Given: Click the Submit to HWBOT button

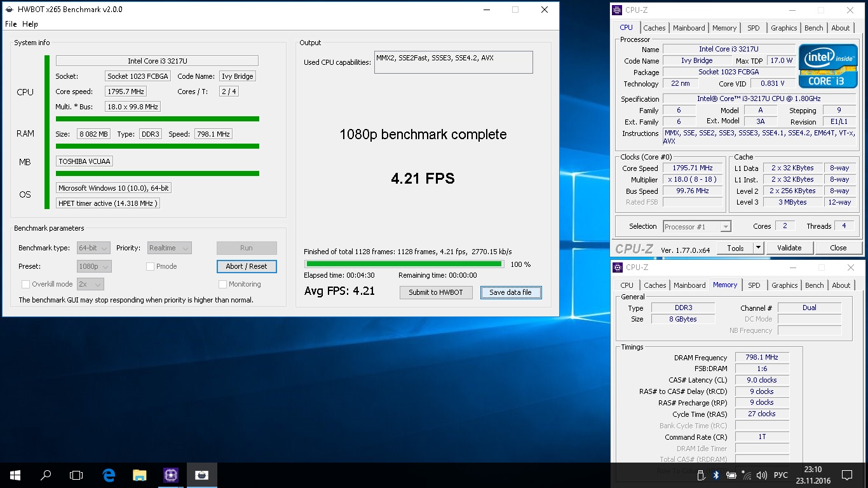Looking at the screenshot, I should click(436, 292).
